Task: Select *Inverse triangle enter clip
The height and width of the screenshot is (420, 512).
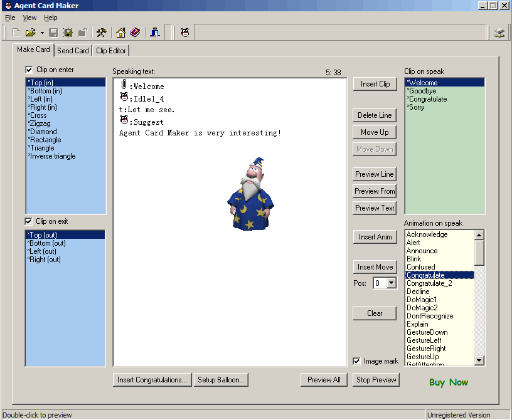Action: (x=66, y=156)
